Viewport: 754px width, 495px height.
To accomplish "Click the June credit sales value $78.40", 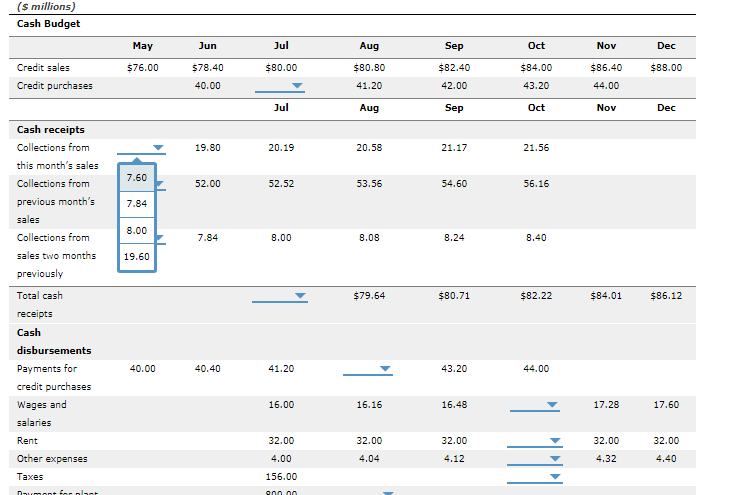I will [x=208, y=68].
